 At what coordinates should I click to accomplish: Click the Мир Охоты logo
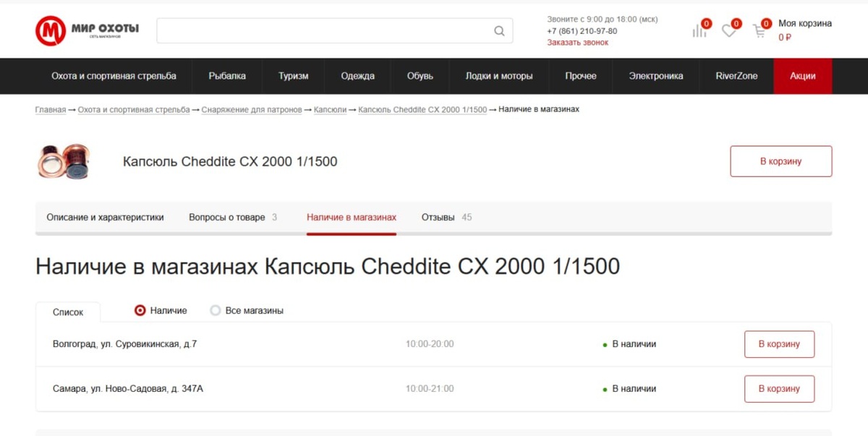click(x=88, y=30)
